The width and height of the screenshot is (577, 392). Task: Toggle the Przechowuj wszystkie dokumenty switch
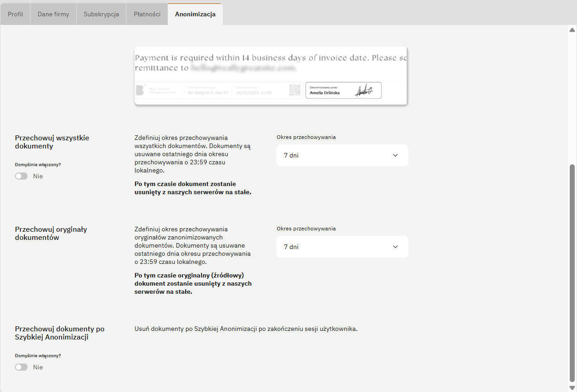pos(21,176)
